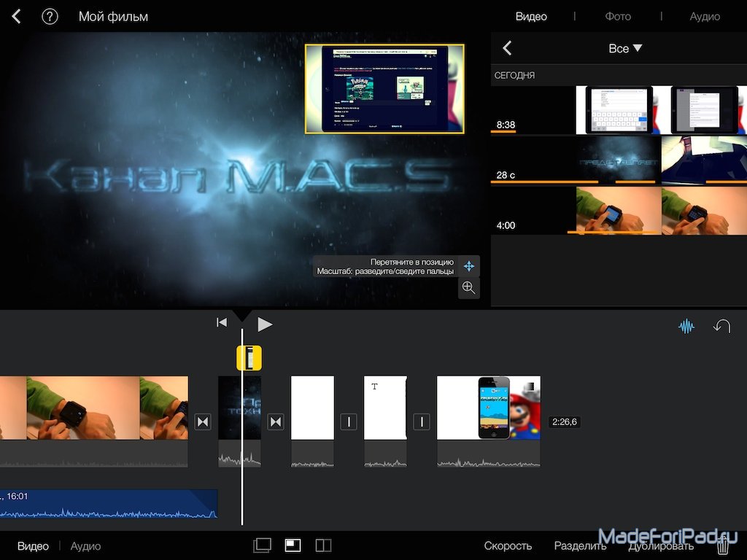Delete the selected clip with trash icon
This screenshot has width=747, height=560.
tap(723, 545)
